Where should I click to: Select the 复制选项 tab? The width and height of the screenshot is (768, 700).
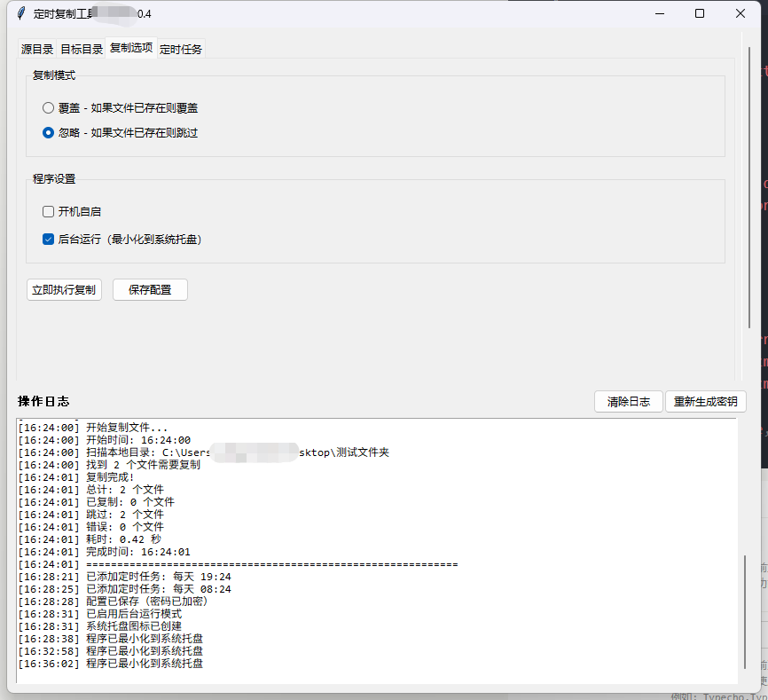coord(131,48)
